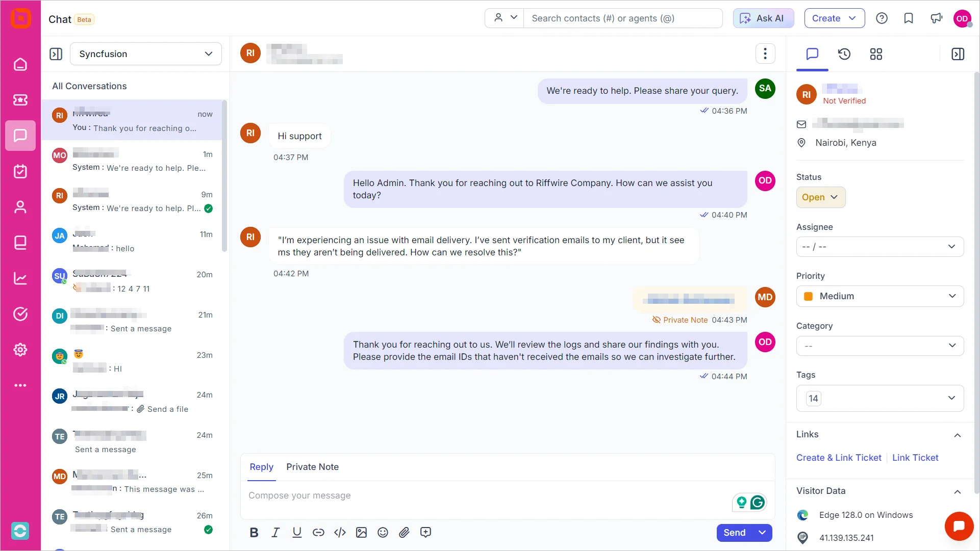Open the Analytics panel from the sidebar
The width and height of the screenshot is (980, 551).
[20, 278]
